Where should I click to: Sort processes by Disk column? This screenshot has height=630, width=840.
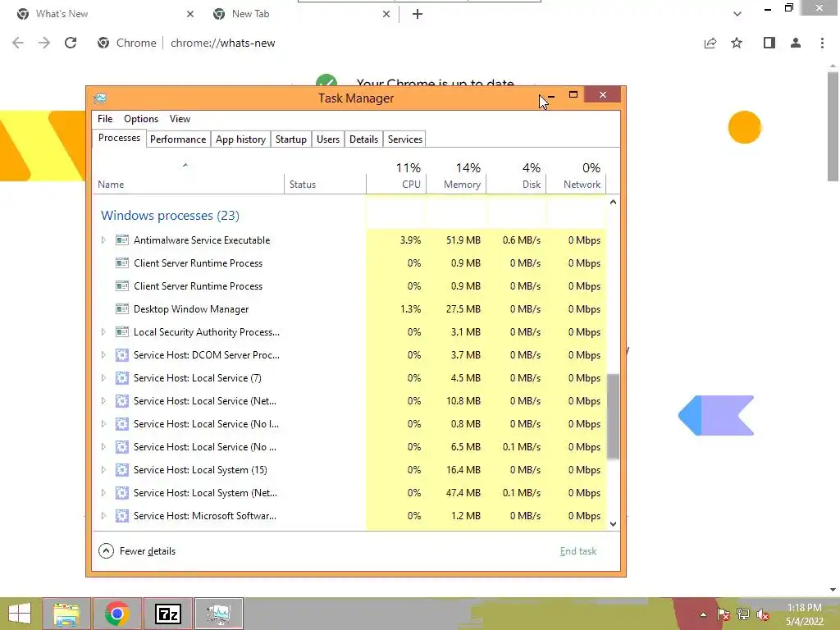(517, 176)
